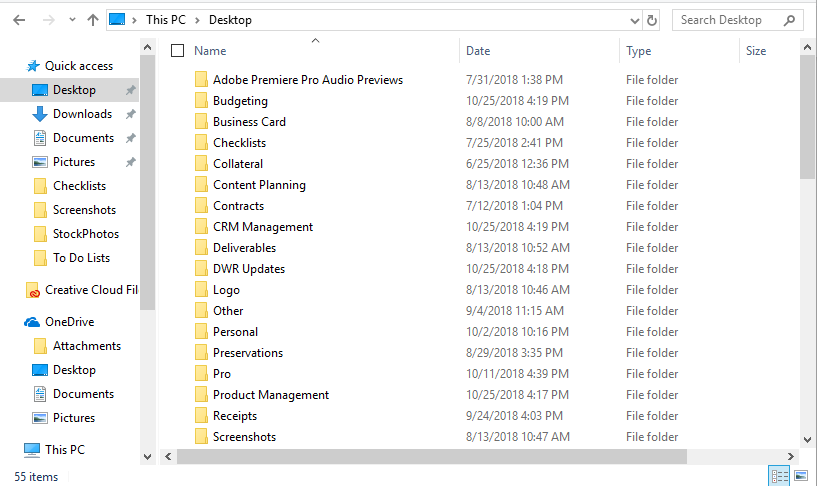The image size is (817, 486).
Task: Click the Deliverables folder icon
Action: pyautogui.click(x=201, y=247)
